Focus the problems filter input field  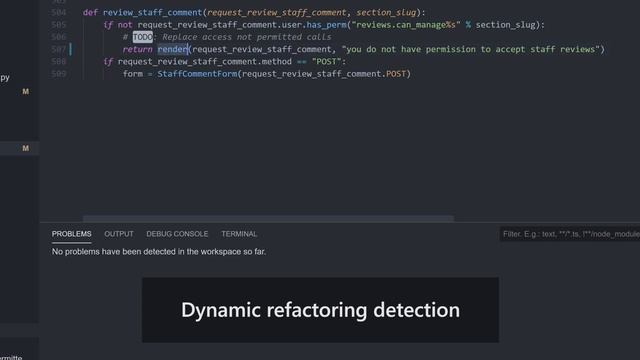(570, 234)
